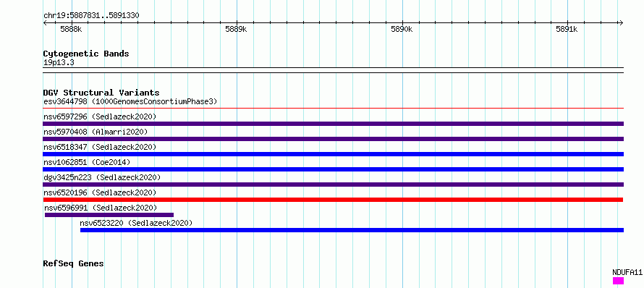Click the left arrowhead of the ruler
The width and height of the screenshot is (644, 288).
pos(45,22)
